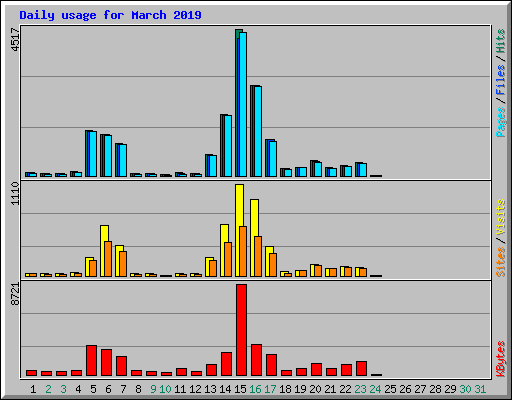
Task: Select the red KBytes bar for day 5
Action: (91, 361)
